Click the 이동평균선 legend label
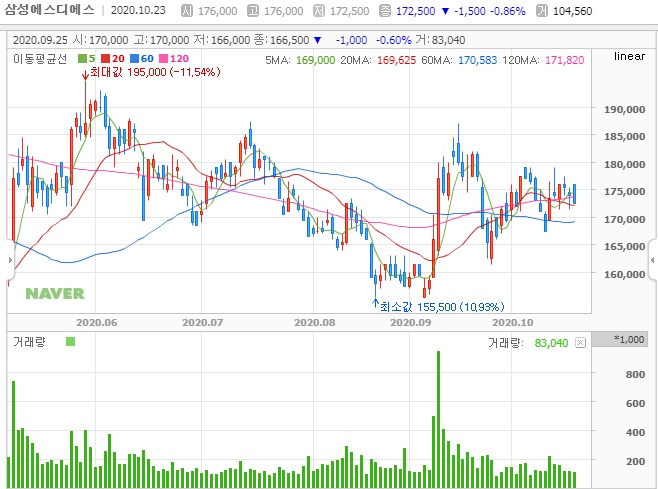 [40, 59]
